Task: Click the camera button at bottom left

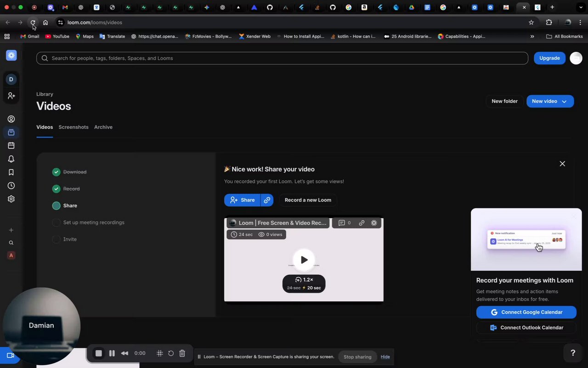Action: pyautogui.click(x=10, y=356)
